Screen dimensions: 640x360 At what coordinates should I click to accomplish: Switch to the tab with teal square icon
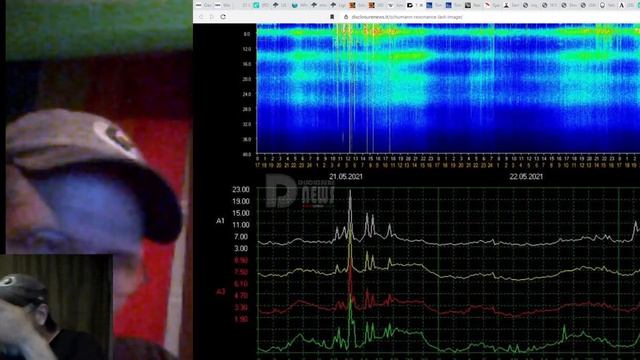256,5
